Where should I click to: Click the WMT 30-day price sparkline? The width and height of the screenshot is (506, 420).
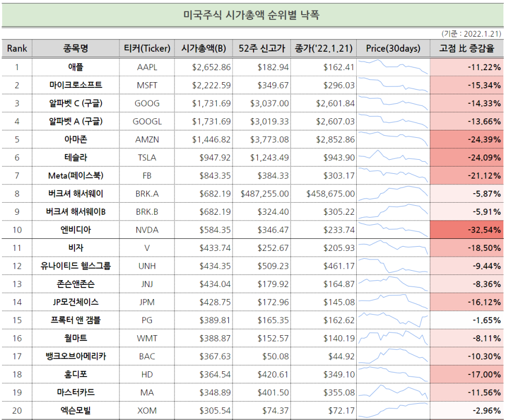pos(393,338)
